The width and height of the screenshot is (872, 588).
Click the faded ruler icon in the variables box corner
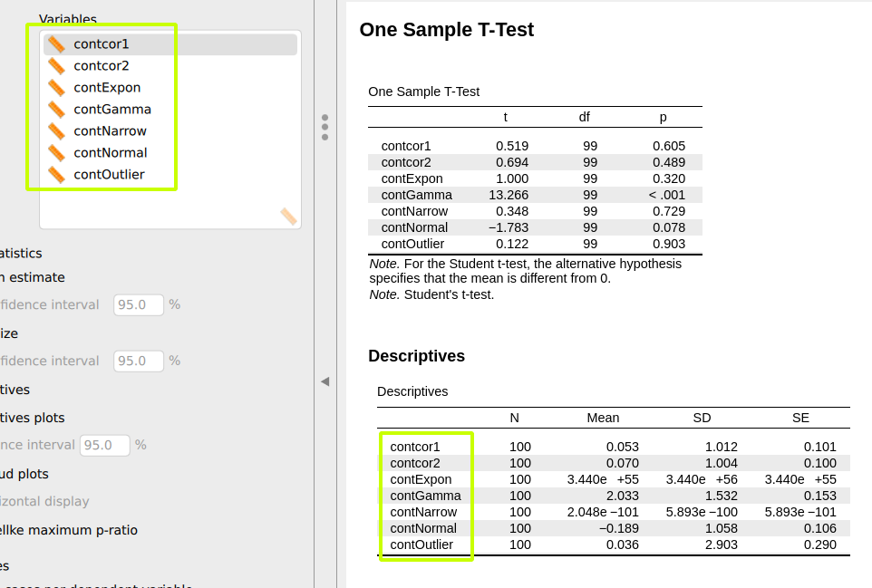click(x=287, y=217)
